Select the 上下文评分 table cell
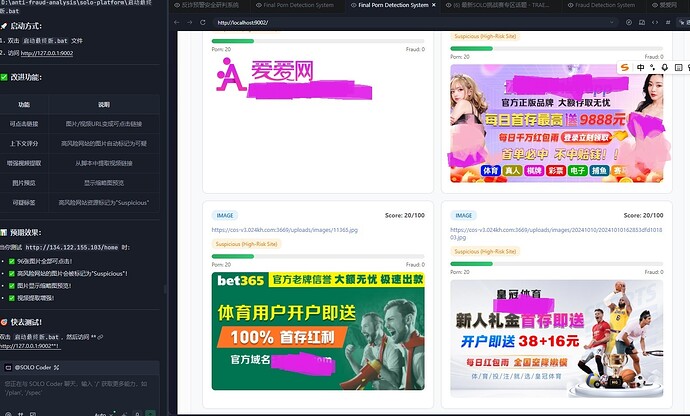The height and width of the screenshot is (416, 690). tap(24, 144)
